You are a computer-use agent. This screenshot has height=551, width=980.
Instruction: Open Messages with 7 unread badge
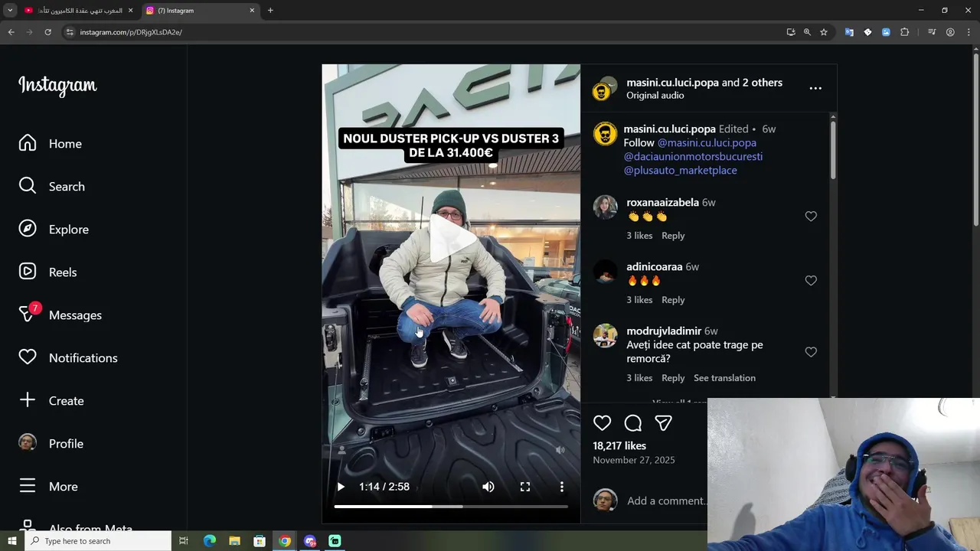pos(60,315)
